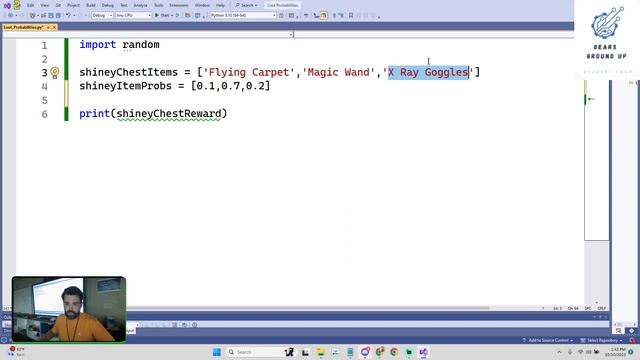Expand the Any CPU platform dropdown
The image size is (640, 360).
133,15
